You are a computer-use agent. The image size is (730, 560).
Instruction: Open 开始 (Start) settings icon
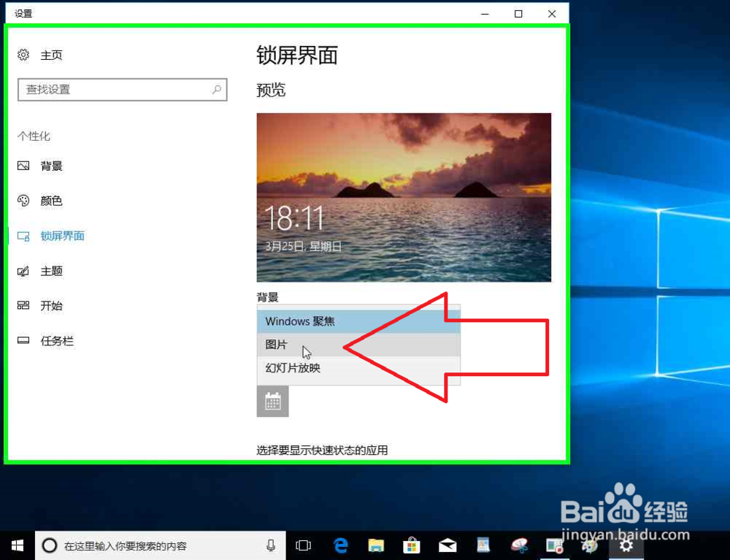point(25,306)
